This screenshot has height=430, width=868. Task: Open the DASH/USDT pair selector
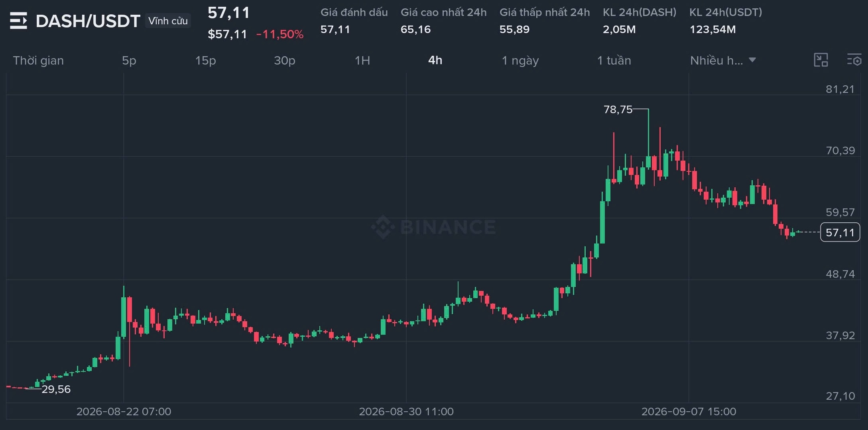[x=88, y=21]
